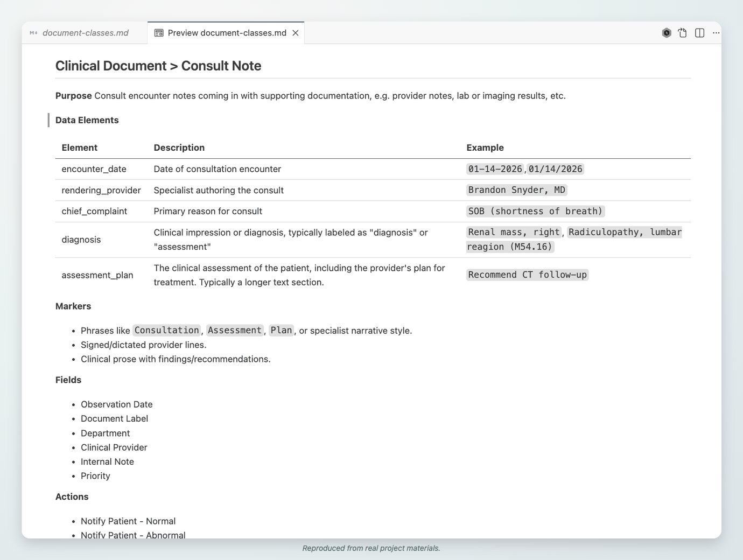Click the SOB (shortness of breath) example

pyautogui.click(x=535, y=211)
